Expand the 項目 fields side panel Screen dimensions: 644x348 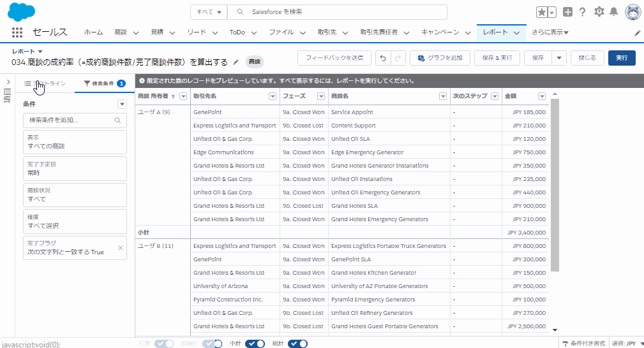[8, 82]
